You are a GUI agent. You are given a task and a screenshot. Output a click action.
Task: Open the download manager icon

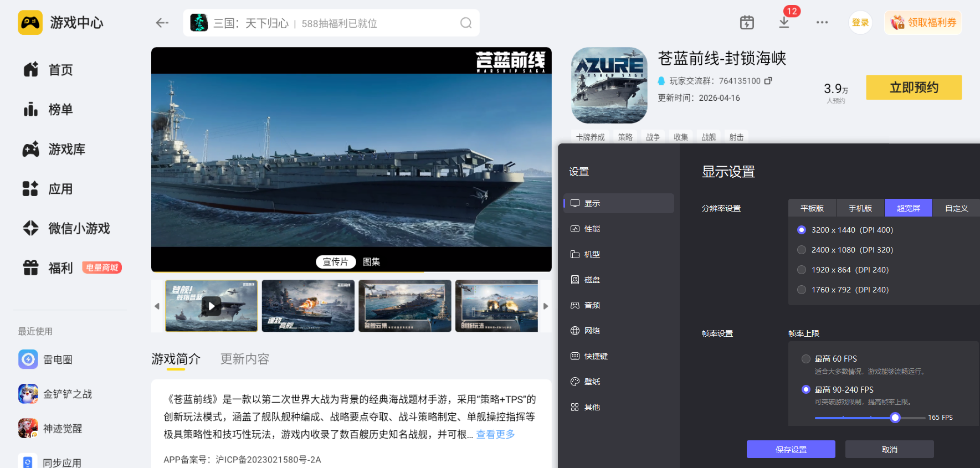click(784, 23)
